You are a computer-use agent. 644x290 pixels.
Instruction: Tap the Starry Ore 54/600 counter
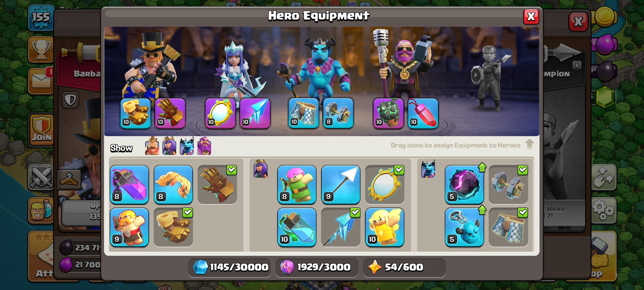(x=404, y=267)
